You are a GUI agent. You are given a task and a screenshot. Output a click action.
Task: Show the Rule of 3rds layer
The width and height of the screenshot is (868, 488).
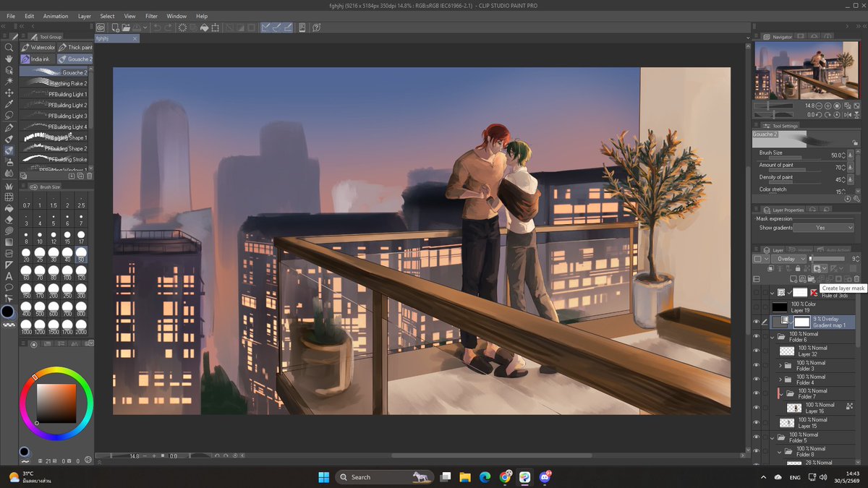757,293
